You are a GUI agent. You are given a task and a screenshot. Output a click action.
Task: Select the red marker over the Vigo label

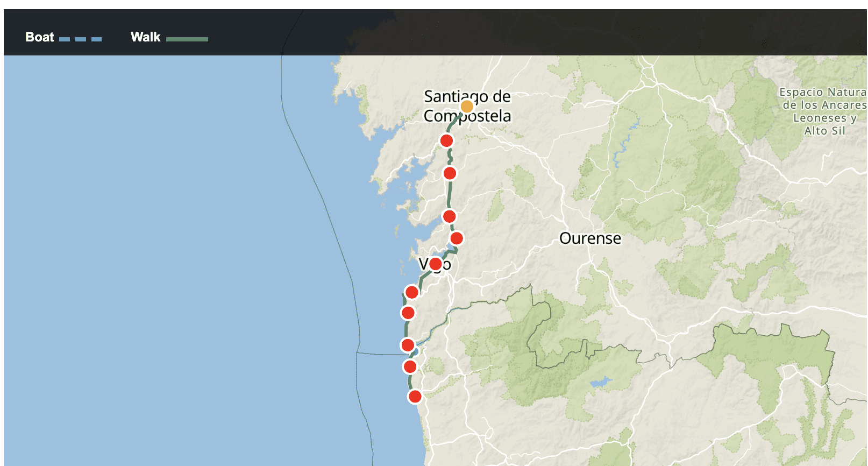tap(436, 264)
